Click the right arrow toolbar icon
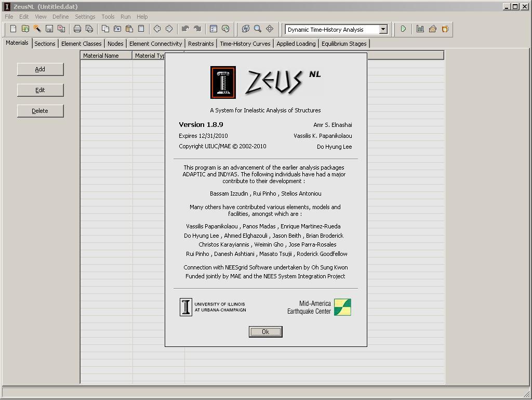This screenshot has height=400, width=532. tap(169, 29)
